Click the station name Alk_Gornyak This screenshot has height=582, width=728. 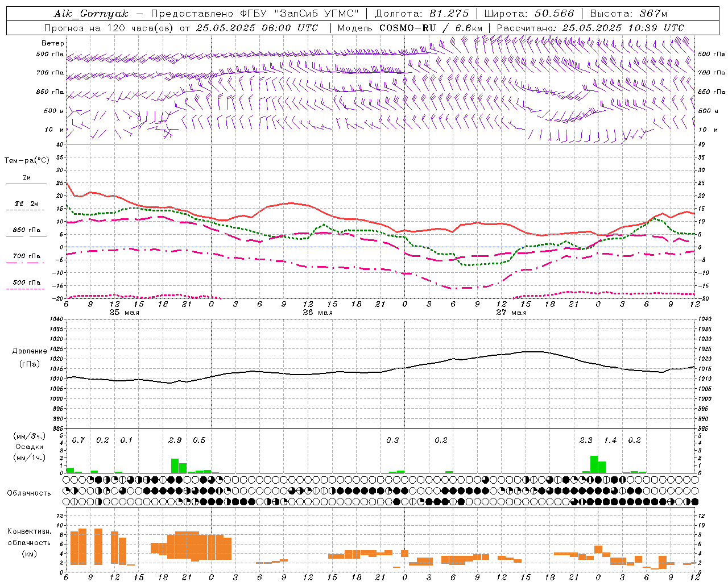coord(92,14)
